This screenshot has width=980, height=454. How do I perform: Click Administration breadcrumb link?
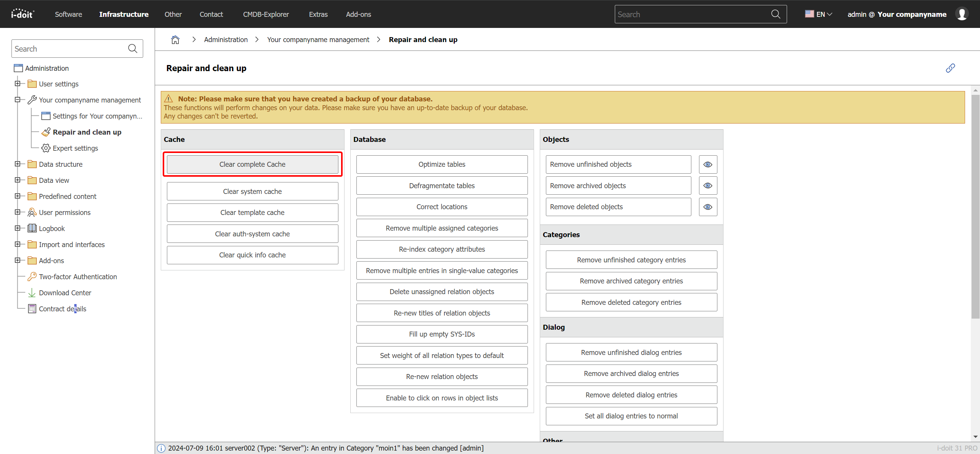(226, 40)
